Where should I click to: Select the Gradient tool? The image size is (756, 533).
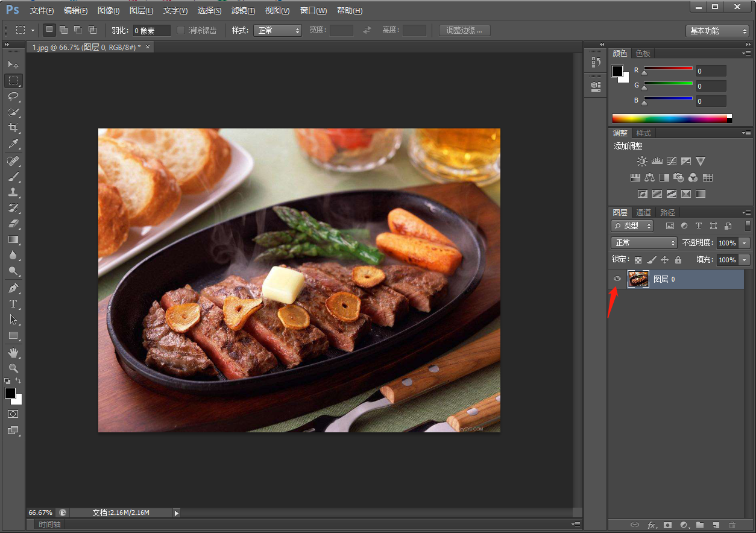point(13,239)
